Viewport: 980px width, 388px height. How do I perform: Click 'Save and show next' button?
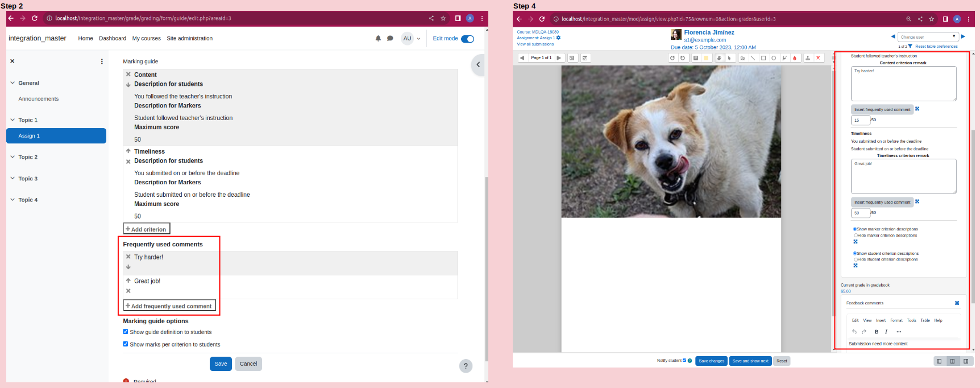(x=750, y=361)
